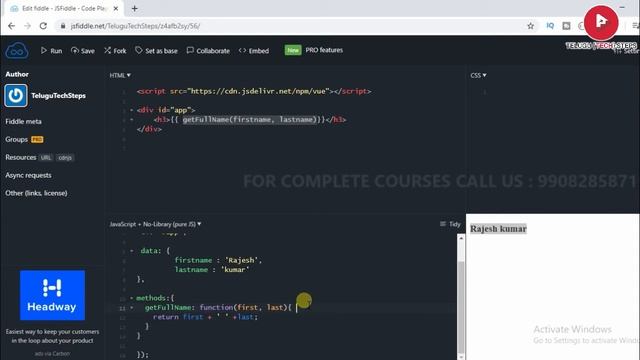The width and height of the screenshot is (640, 360).
Task: Click the firstname : 'Rajesh' line
Action: pos(218,260)
